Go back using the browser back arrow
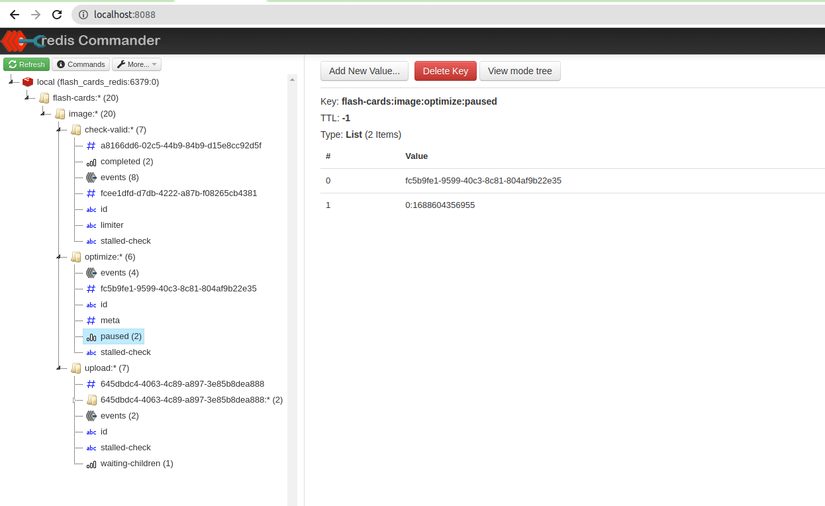The image size is (825, 506). (14, 15)
